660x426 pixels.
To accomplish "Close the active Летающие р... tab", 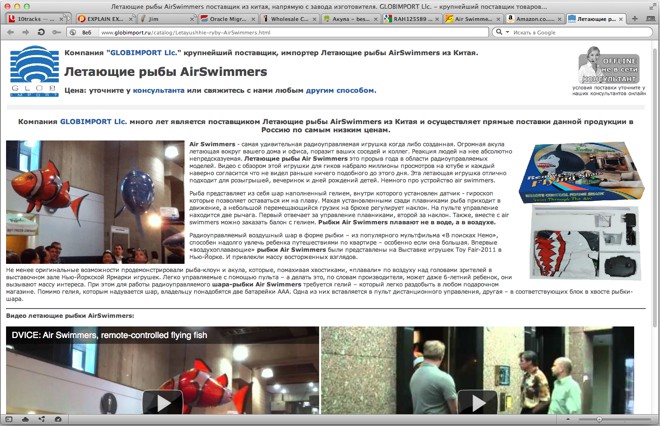I will coord(620,19).
